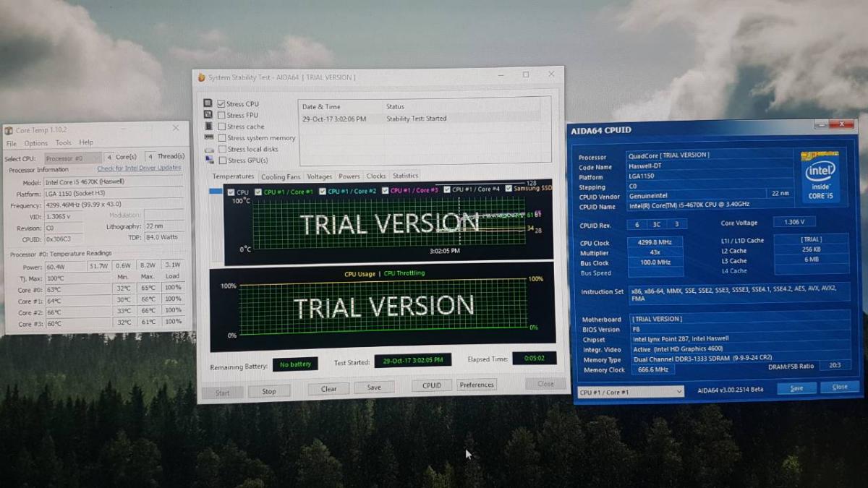Click the Core Voltage value 1.306 V

coord(794,222)
